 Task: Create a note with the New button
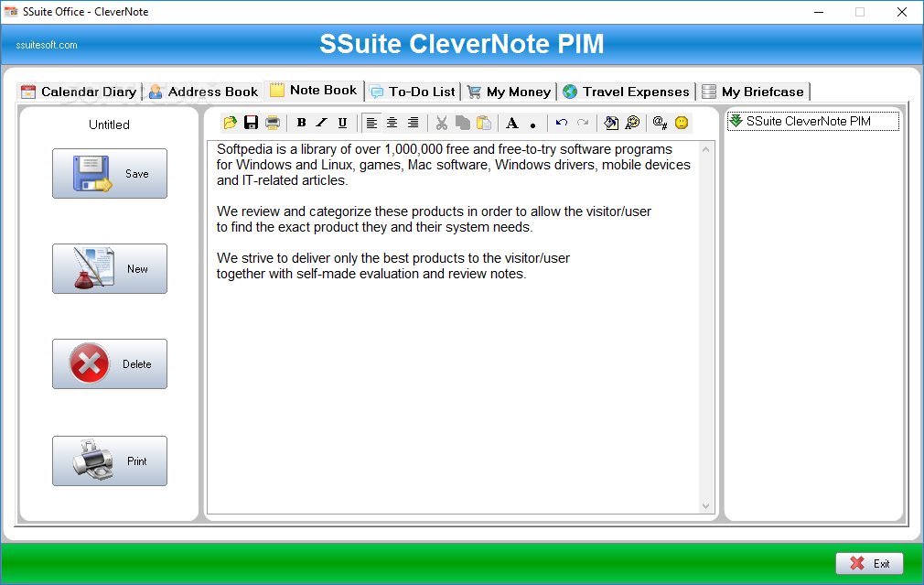pyautogui.click(x=110, y=269)
